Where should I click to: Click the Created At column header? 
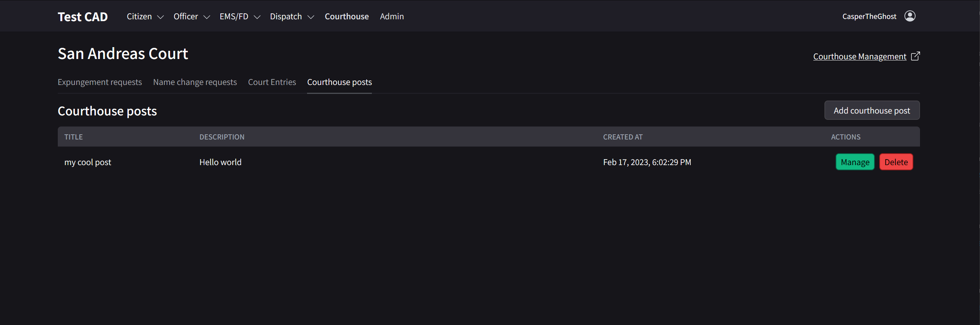[x=622, y=137]
